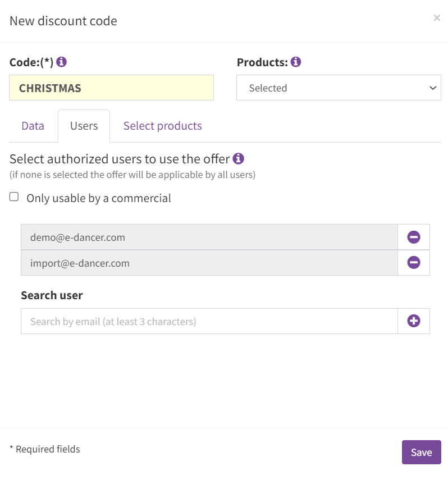Open the info tooltip next to Code
The width and height of the screenshot is (448, 480).
pos(61,62)
